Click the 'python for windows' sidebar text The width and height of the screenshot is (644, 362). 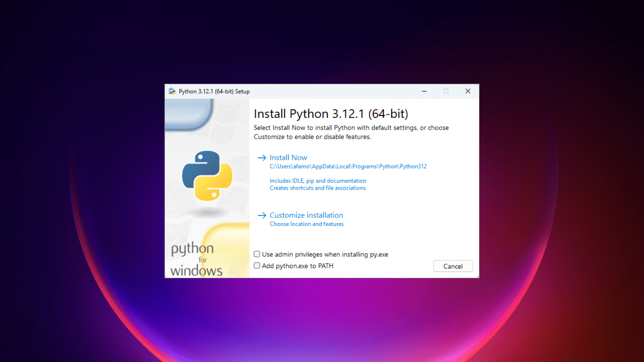click(196, 259)
